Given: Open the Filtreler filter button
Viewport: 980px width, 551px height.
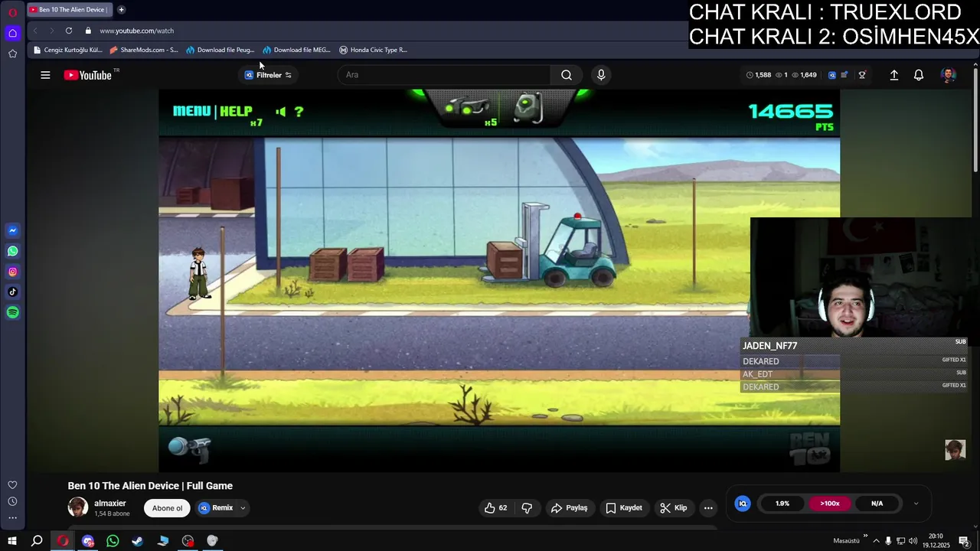Looking at the screenshot, I should tap(269, 75).
